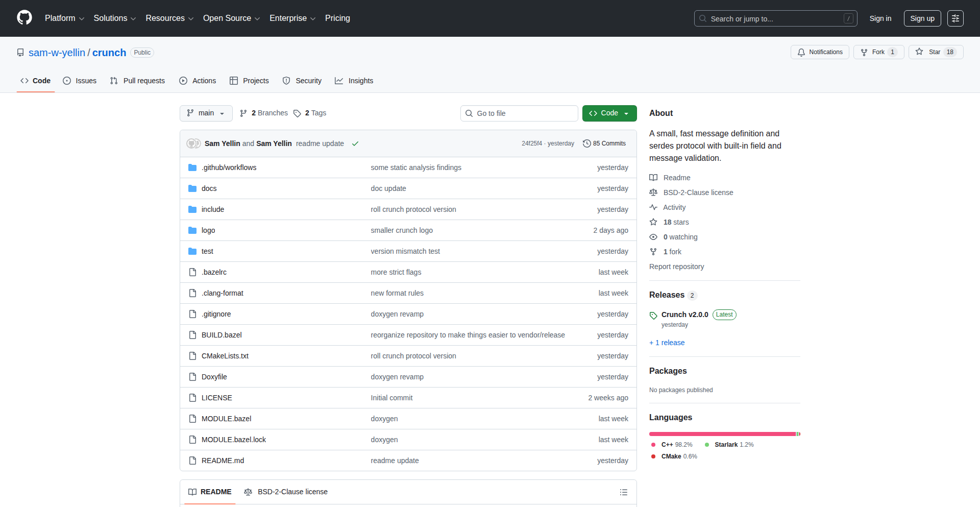Viewport: 980px width, 507px height.
Task: Switch to the Issues tab
Action: click(x=80, y=81)
